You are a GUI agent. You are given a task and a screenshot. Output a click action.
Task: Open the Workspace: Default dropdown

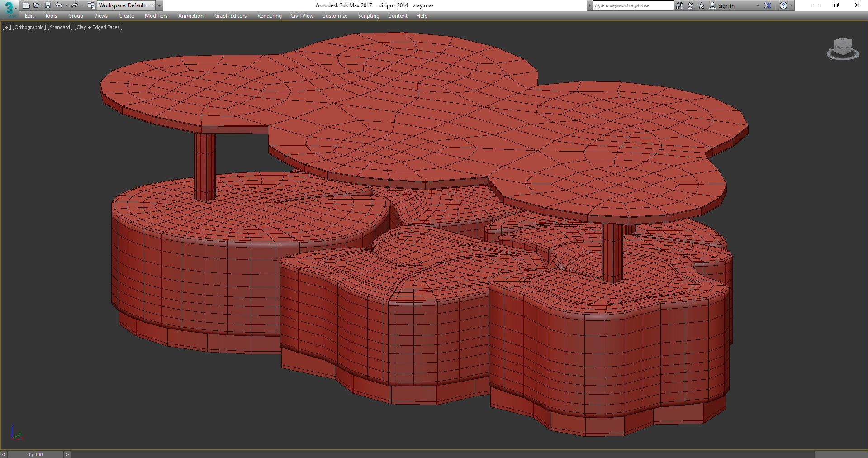point(126,5)
